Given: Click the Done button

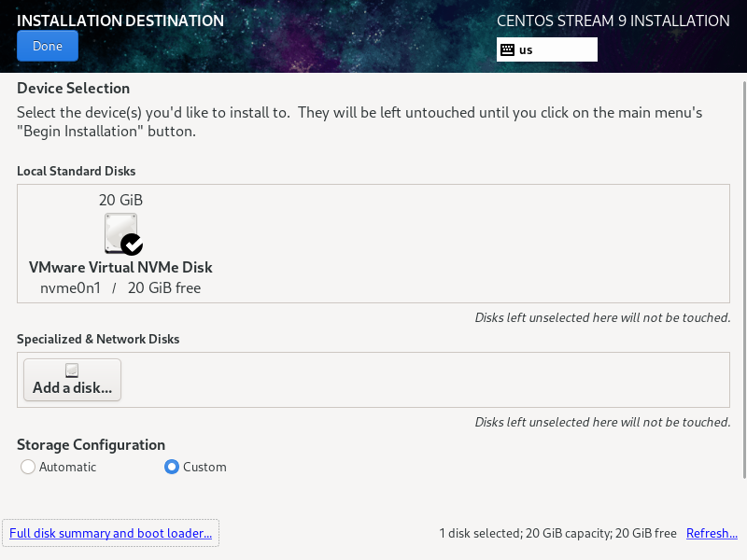Looking at the screenshot, I should (x=48, y=46).
